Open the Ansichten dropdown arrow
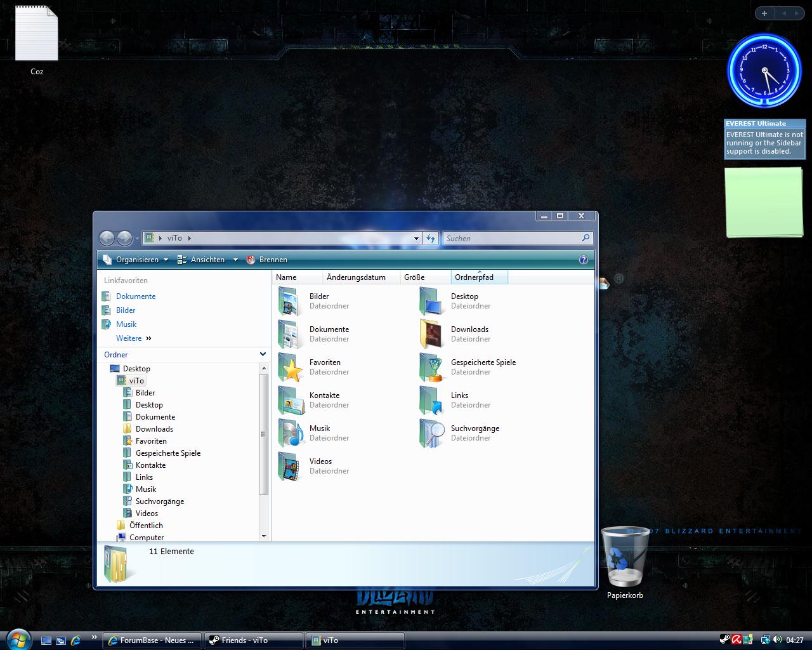 pyautogui.click(x=235, y=260)
